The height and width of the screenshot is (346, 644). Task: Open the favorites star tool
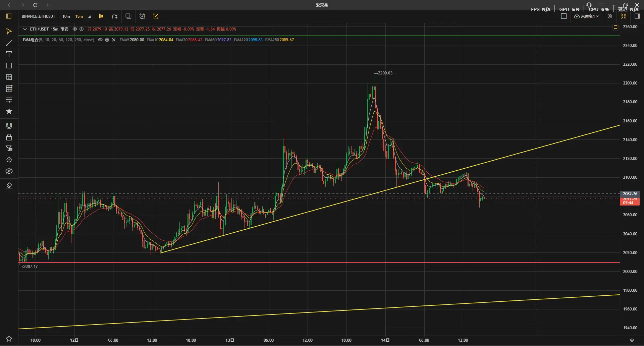[x=9, y=111]
